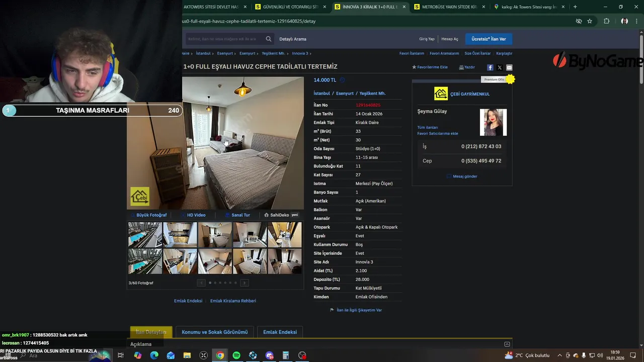Open Task View on the taskbar

point(121,355)
